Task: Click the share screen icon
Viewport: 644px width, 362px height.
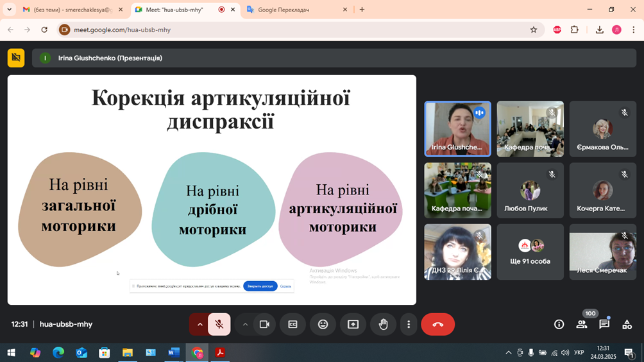Action: click(353, 325)
